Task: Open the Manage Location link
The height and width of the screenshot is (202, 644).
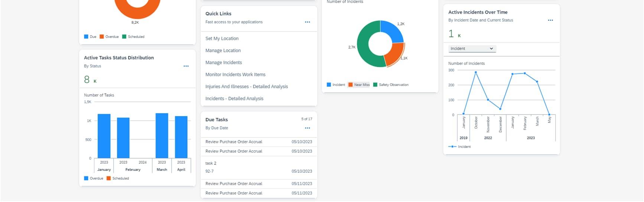Action: point(223,51)
